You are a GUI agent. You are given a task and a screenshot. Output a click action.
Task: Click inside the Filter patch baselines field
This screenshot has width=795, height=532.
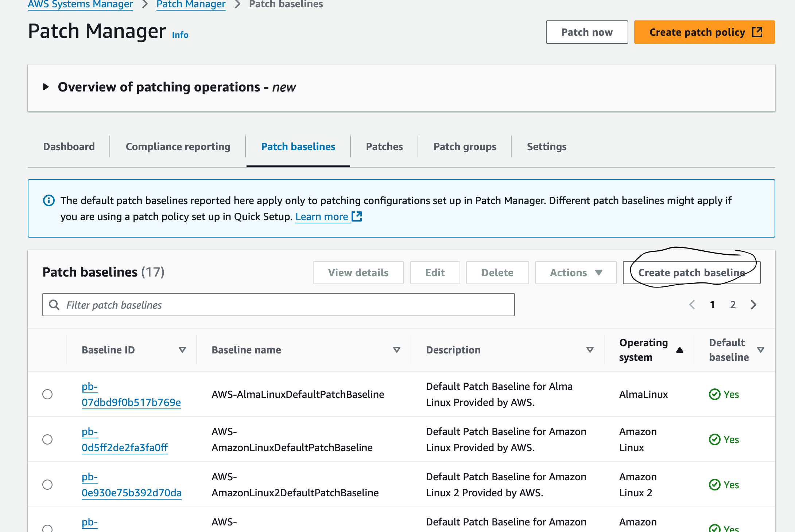point(255,305)
